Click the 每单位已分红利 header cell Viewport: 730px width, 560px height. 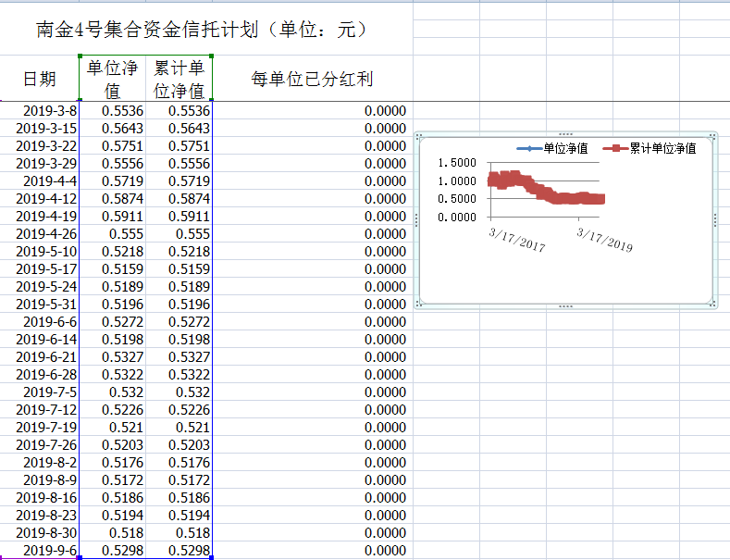[313, 79]
